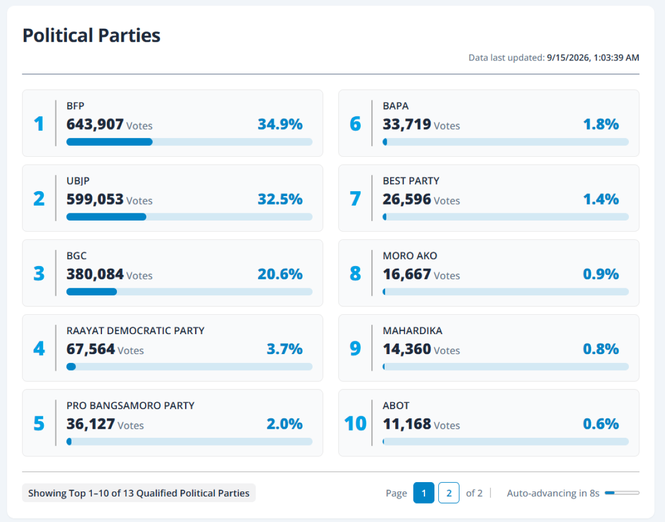Click the 16,667 vote count
Viewport: 665px width, 522px height.
click(407, 274)
